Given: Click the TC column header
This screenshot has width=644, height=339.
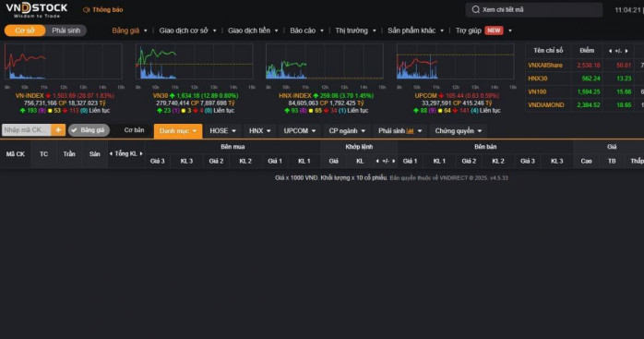Looking at the screenshot, I should 43,154.
